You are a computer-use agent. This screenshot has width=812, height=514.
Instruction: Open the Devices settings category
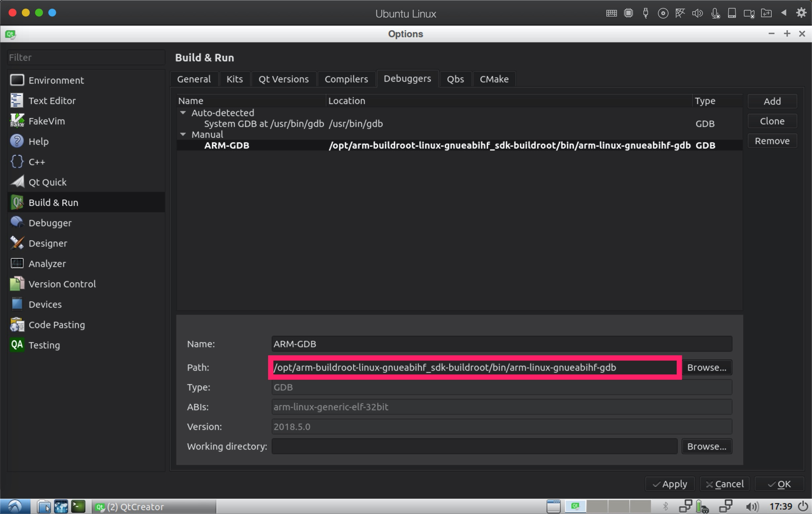[x=86, y=304]
